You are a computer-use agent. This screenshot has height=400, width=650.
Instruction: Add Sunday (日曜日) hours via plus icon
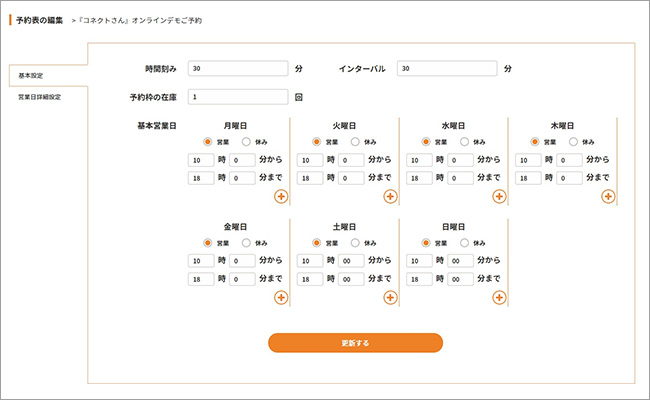(499, 297)
